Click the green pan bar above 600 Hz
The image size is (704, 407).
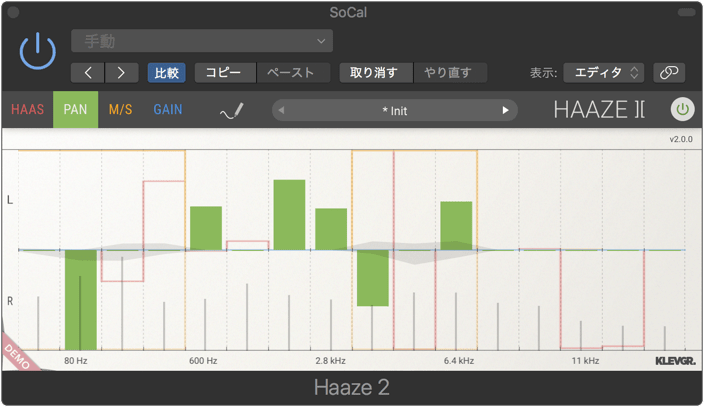206,228
